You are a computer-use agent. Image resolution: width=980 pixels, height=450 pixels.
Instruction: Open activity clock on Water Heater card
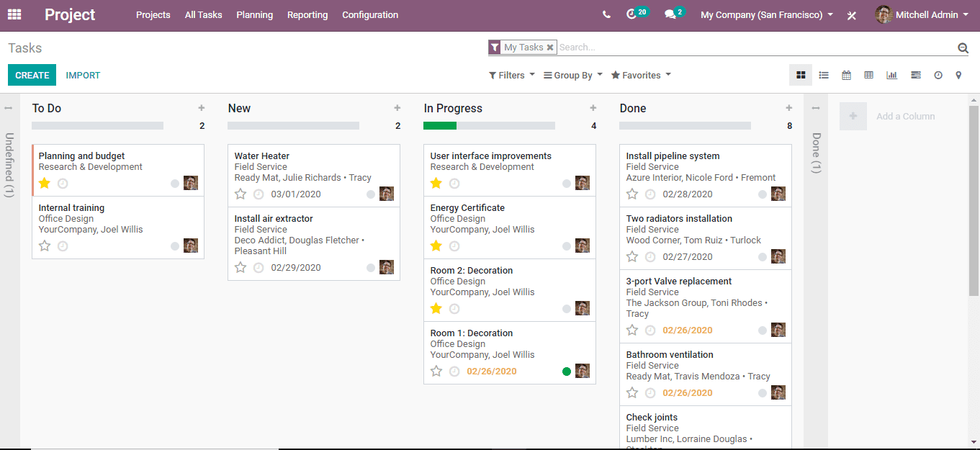(x=259, y=194)
